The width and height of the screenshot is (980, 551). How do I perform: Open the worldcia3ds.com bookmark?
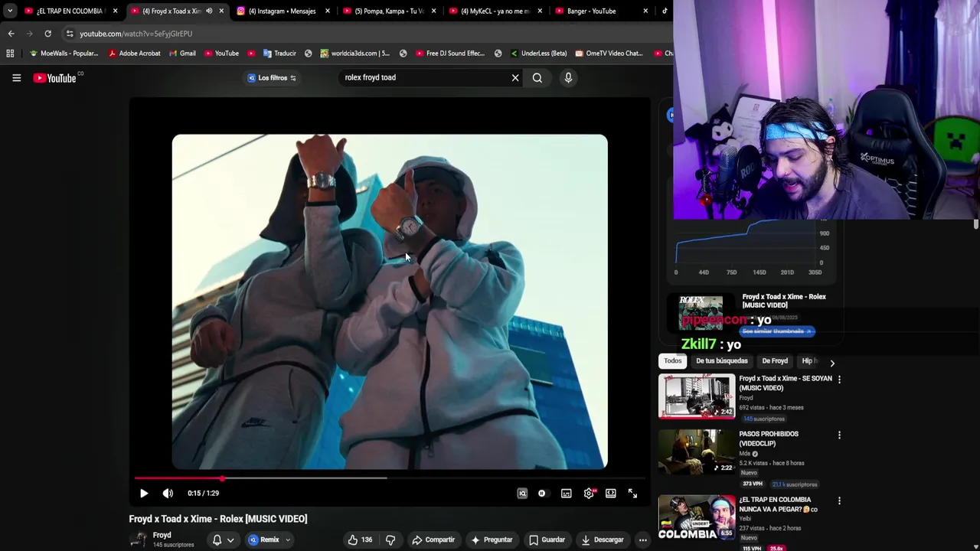click(355, 54)
